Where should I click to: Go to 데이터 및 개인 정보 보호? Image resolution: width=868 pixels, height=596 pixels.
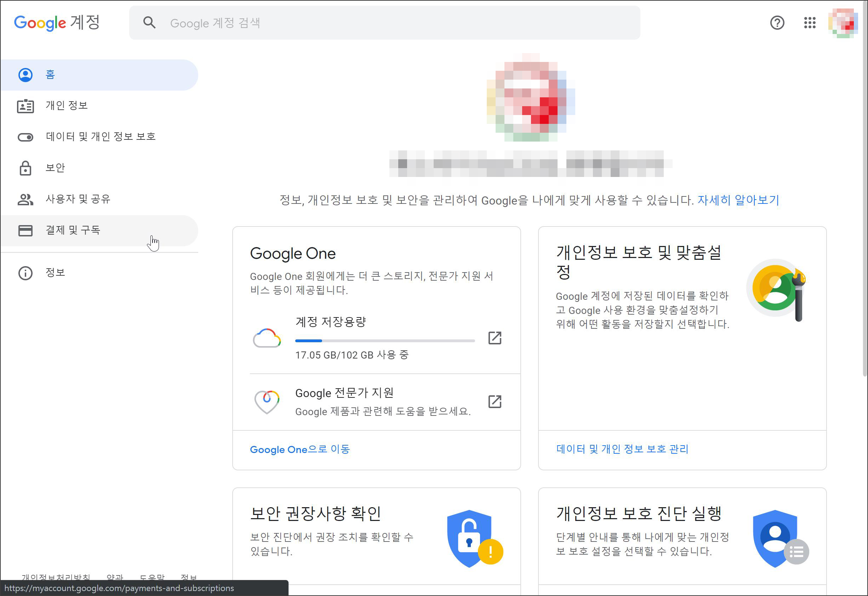point(100,137)
